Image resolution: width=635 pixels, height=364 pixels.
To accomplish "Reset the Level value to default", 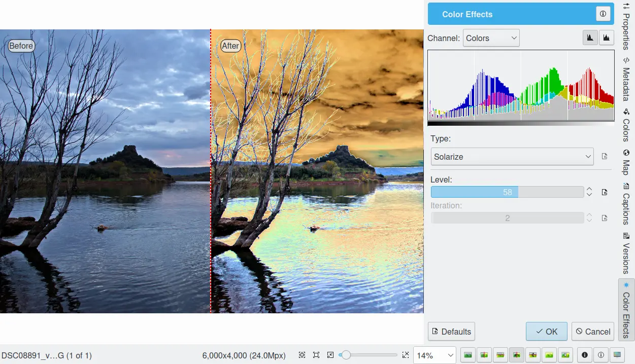I will pos(604,192).
